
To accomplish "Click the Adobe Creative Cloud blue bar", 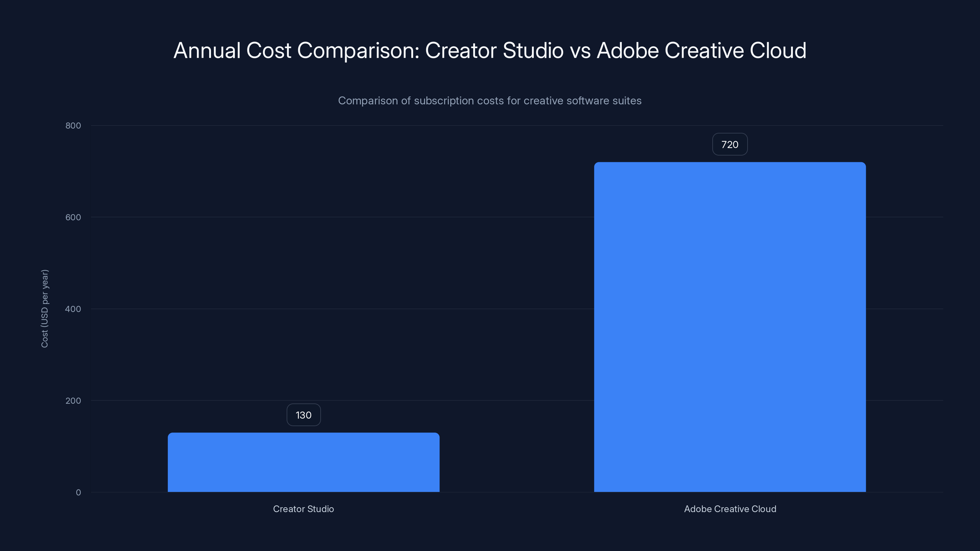I will (x=730, y=327).
